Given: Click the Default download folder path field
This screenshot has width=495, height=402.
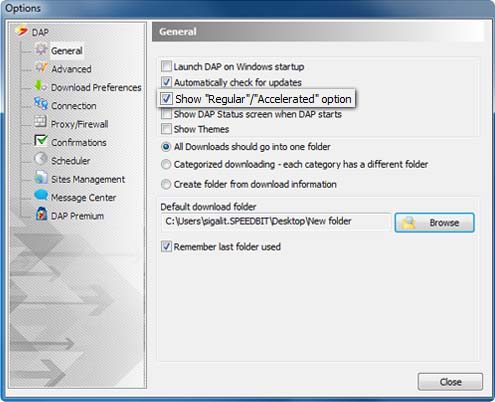Looking at the screenshot, I should click(276, 221).
